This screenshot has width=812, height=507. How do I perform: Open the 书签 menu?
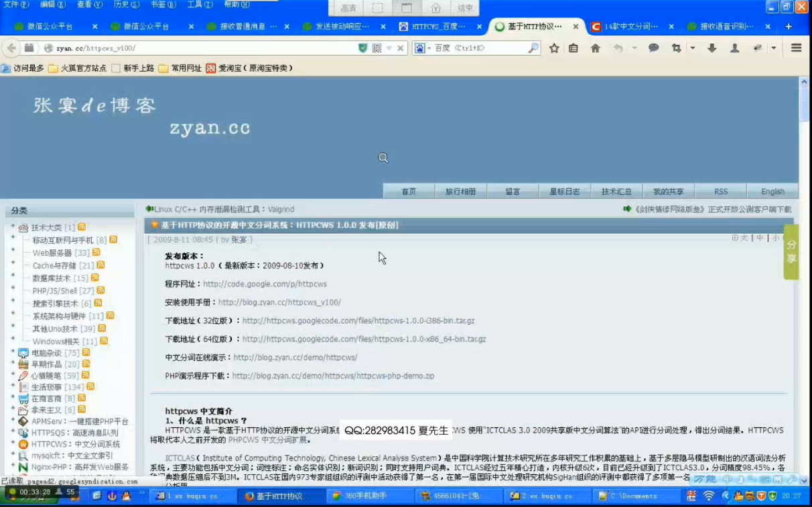tap(163, 5)
